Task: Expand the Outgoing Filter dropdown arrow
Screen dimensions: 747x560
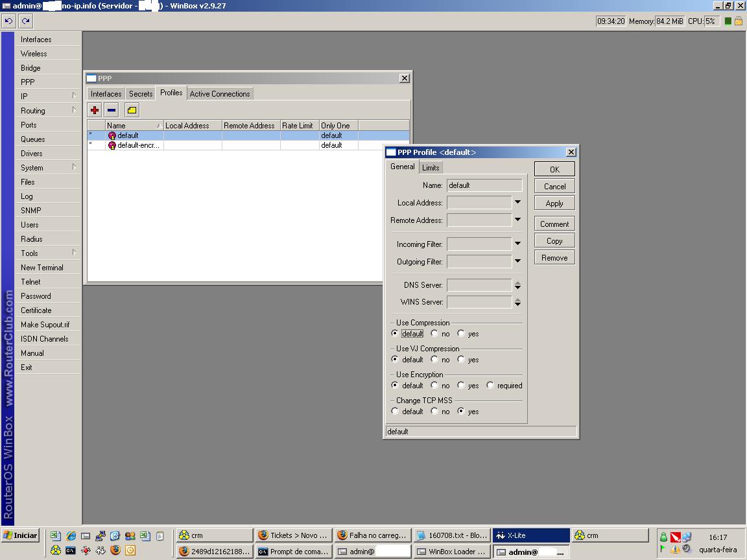Action: click(517, 261)
